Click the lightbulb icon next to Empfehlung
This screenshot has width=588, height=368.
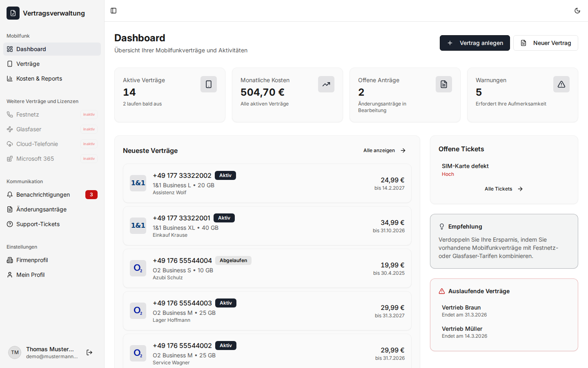click(442, 227)
